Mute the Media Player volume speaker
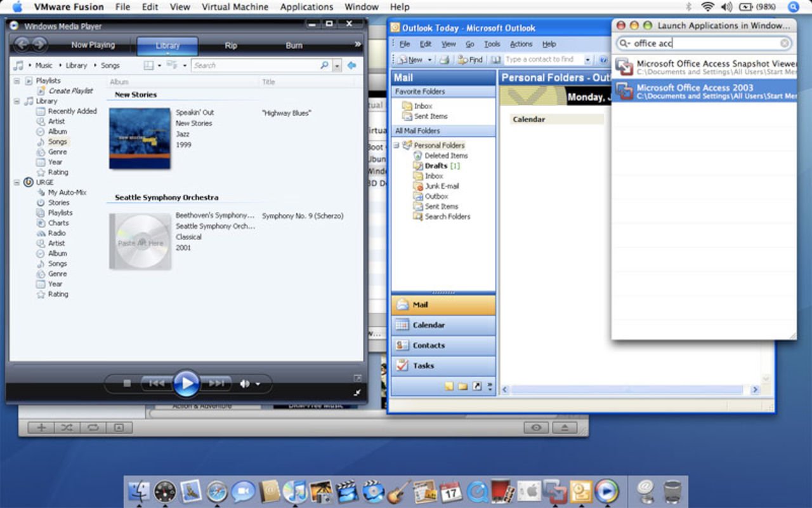 click(244, 384)
